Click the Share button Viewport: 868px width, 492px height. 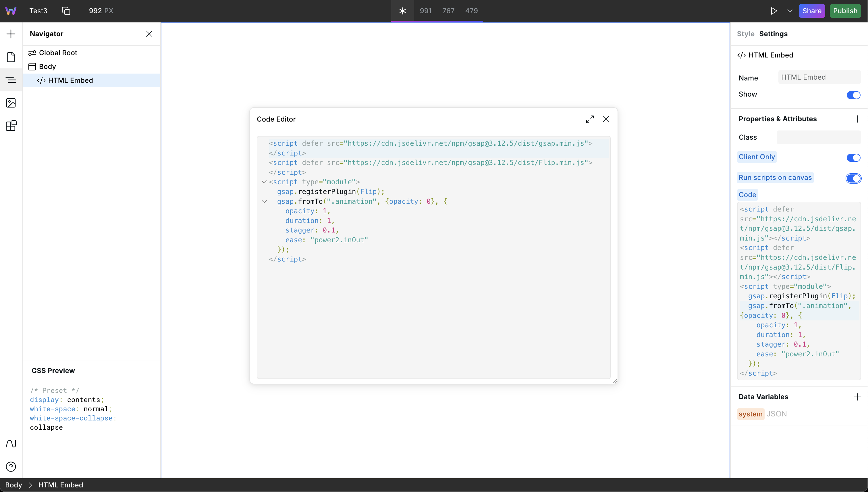point(812,11)
